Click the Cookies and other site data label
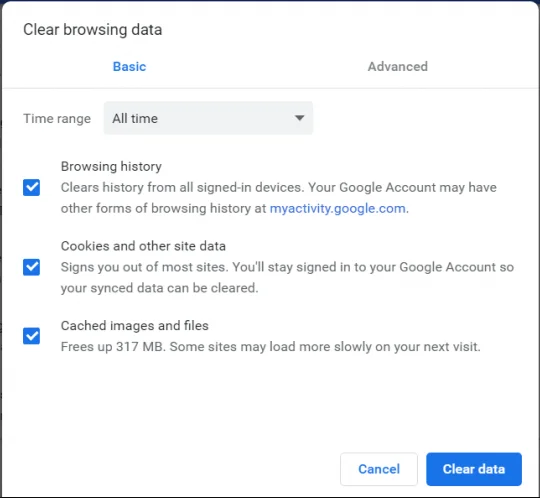This screenshot has width=540, height=498. [x=143, y=246]
